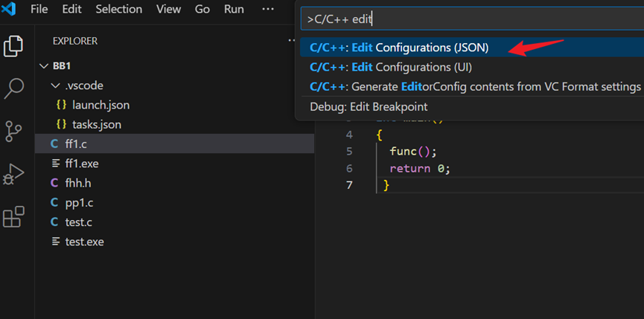Click the VS Code logo icon
This screenshot has width=644, height=319.
(x=9, y=9)
